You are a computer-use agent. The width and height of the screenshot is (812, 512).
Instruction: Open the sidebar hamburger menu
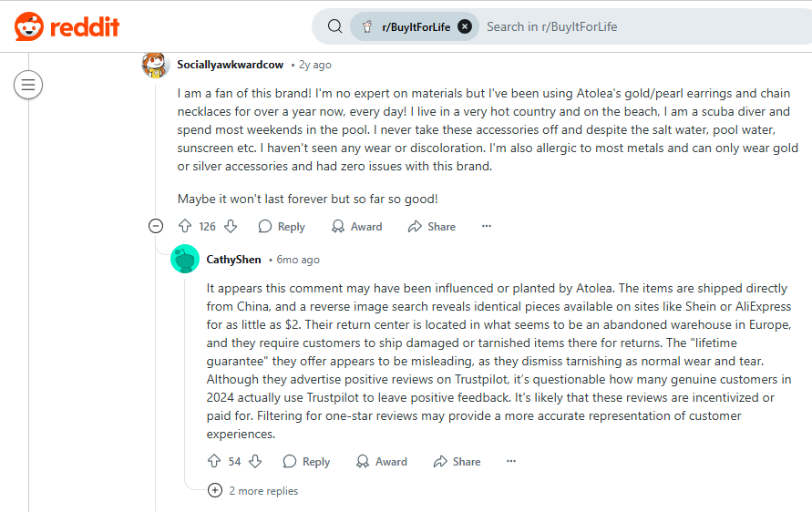click(28, 86)
